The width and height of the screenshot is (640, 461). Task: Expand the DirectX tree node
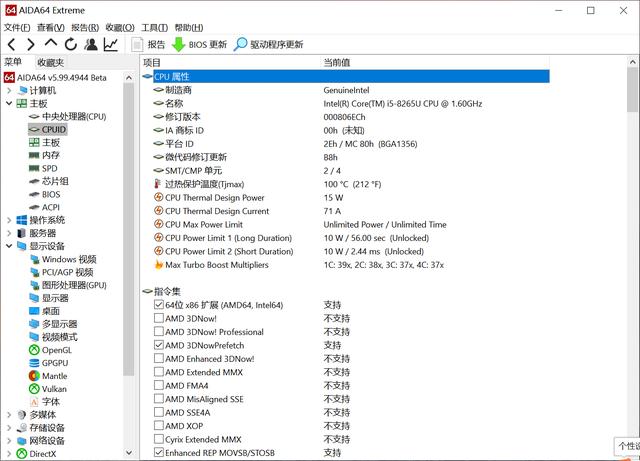click(x=9, y=454)
